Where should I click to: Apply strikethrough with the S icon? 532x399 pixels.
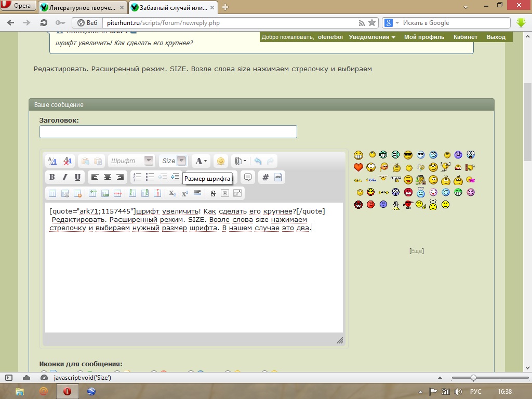[213, 193]
